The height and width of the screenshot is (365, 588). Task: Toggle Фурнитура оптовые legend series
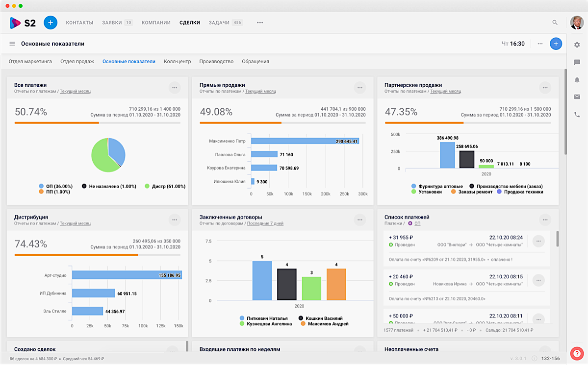click(437, 186)
